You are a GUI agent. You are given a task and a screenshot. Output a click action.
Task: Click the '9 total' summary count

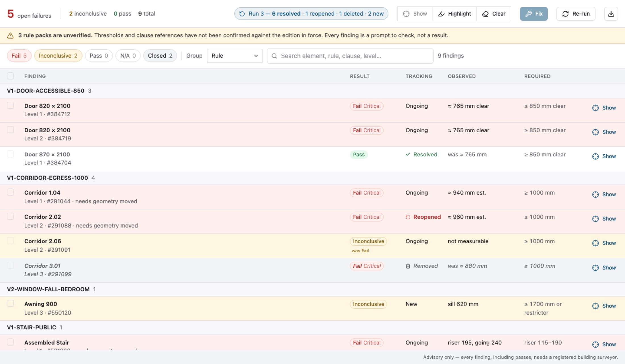pos(147,14)
